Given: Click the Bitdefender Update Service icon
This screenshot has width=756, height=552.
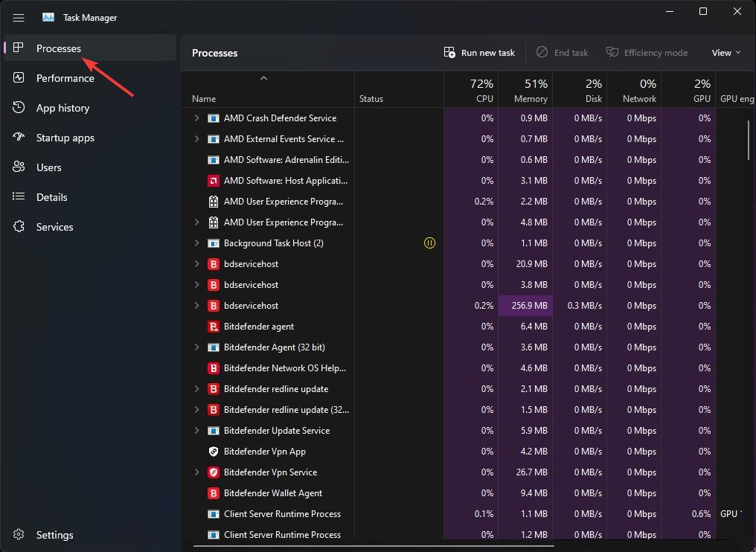Looking at the screenshot, I should coord(213,431).
